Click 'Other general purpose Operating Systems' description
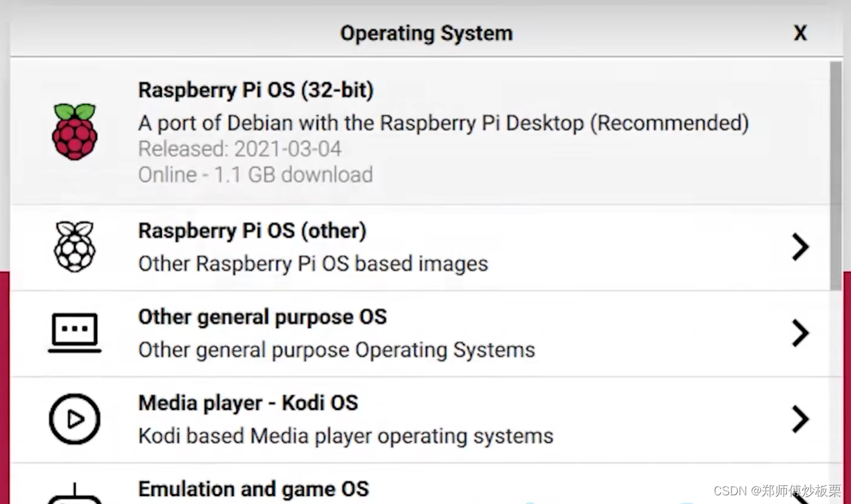Image resolution: width=851 pixels, height=504 pixels. (336, 350)
